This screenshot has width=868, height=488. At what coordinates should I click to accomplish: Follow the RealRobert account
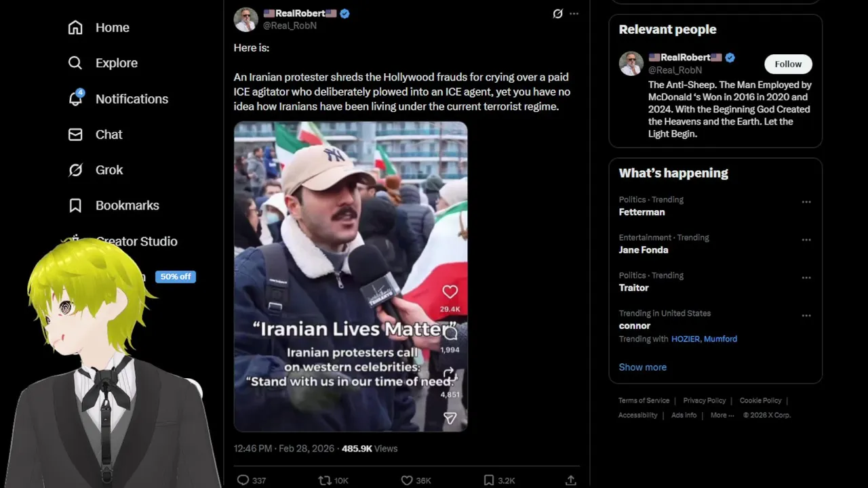coord(788,64)
